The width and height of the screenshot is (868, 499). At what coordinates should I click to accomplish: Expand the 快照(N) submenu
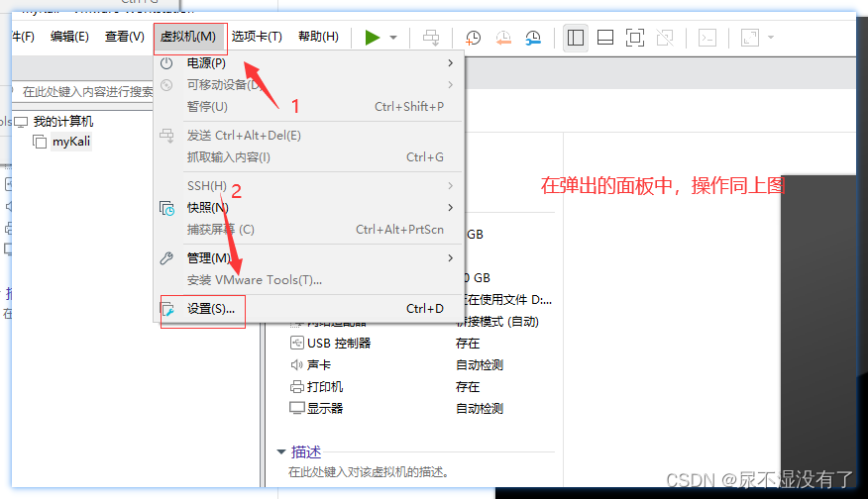point(309,208)
